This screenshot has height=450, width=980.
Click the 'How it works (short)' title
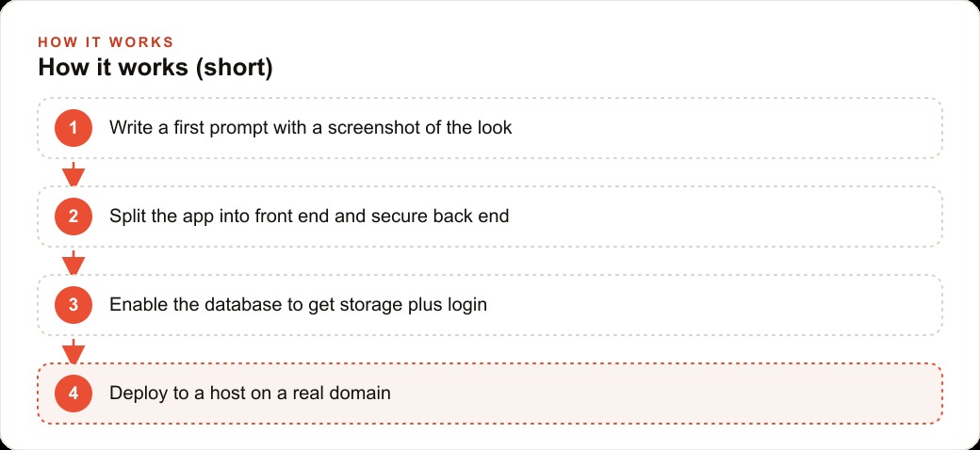point(155,68)
